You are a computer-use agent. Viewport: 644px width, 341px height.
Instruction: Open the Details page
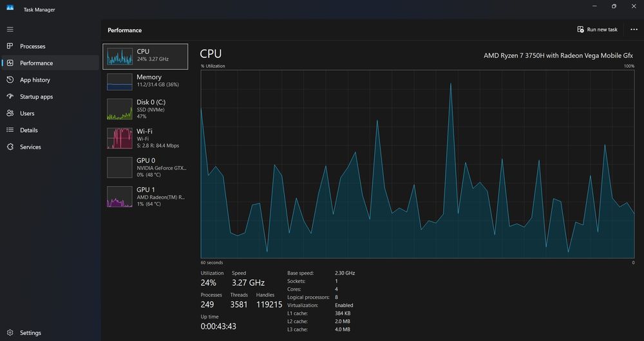pyautogui.click(x=29, y=131)
